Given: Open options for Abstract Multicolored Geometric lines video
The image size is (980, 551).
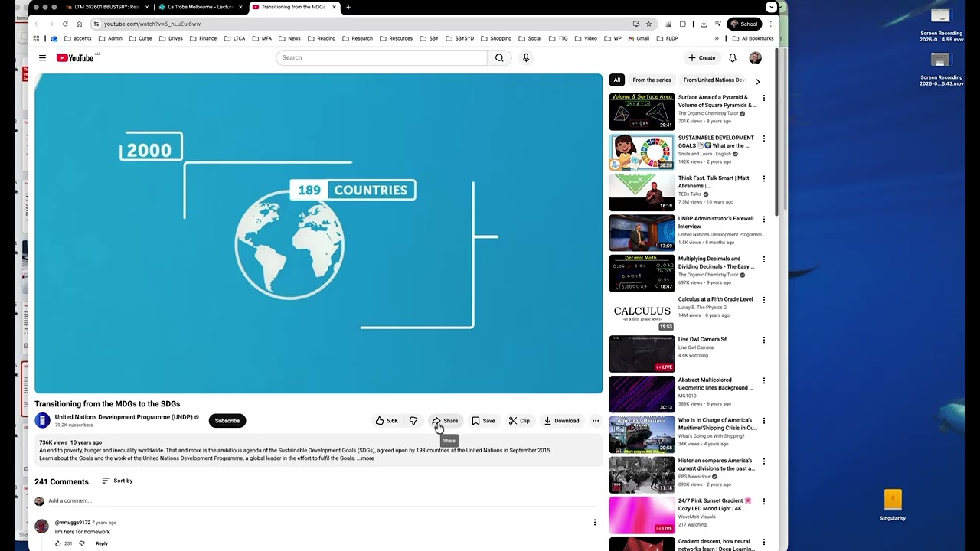Looking at the screenshot, I should point(763,381).
